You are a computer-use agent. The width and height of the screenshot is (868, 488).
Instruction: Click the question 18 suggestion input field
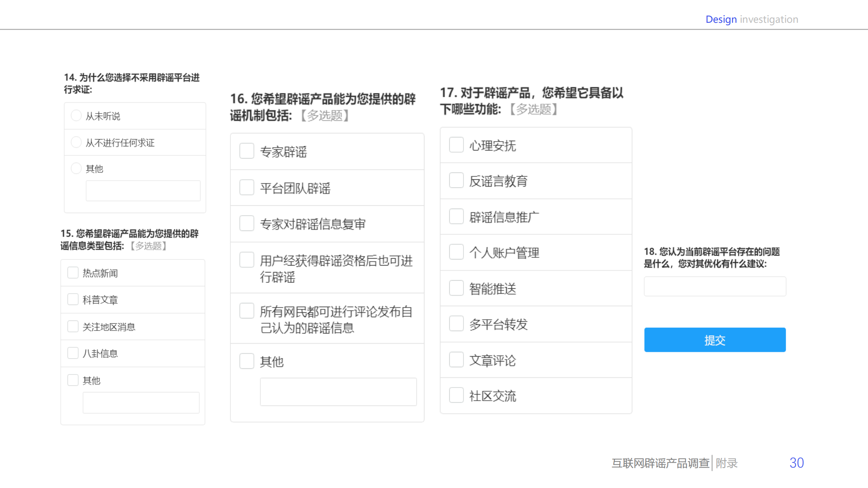pos(715,286)
